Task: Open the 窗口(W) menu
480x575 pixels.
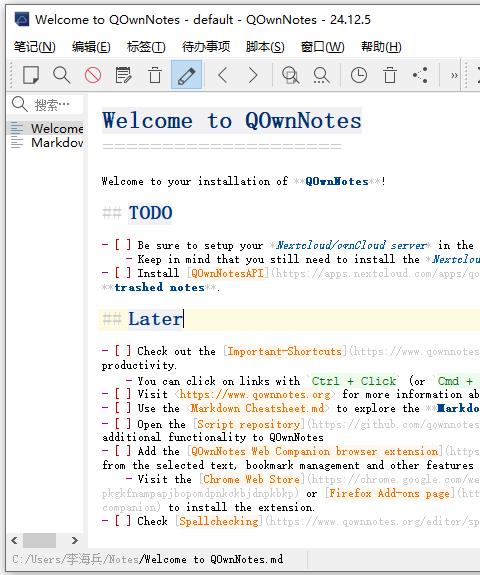Action: pos(322,47)
